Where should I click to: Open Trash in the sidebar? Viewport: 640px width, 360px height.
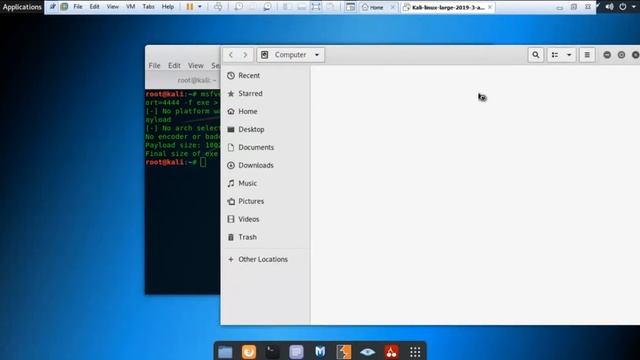point(265,237)
